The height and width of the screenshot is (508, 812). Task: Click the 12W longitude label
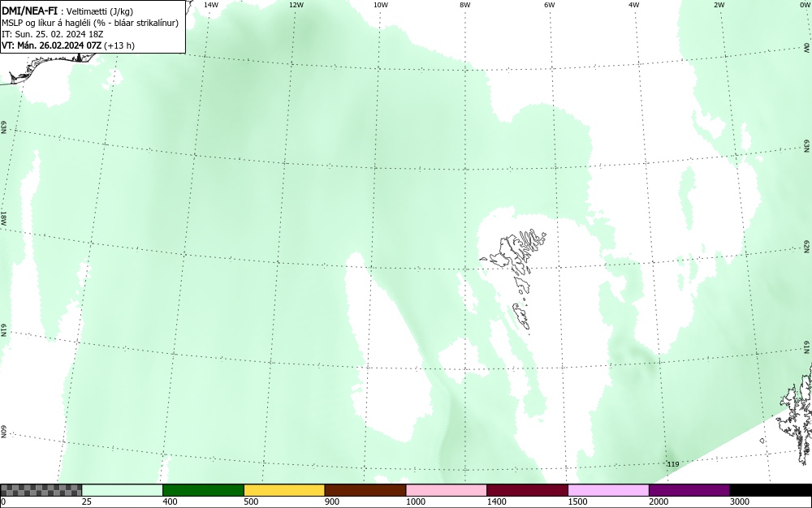click(296, 5)
